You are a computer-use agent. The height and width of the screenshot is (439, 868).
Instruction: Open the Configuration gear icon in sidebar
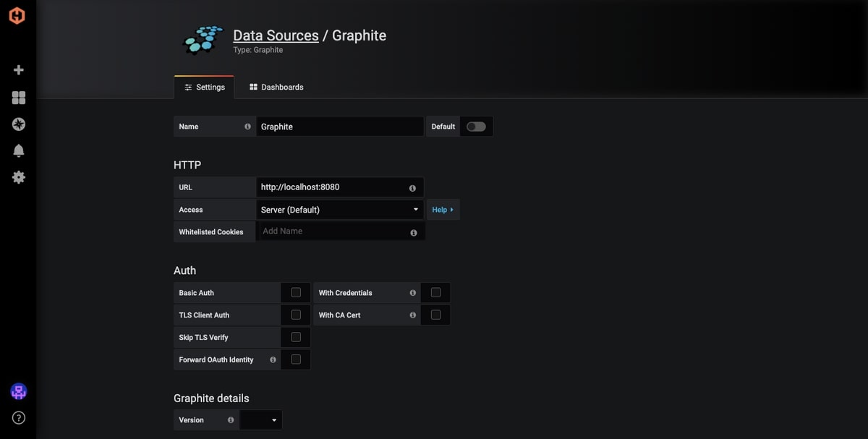19,177
